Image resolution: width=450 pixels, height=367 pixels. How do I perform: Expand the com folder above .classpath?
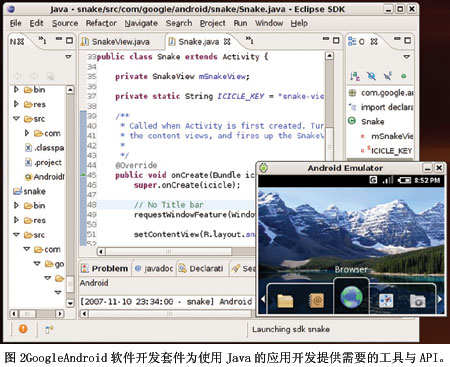pyautogui.click(x=27, y=133)
